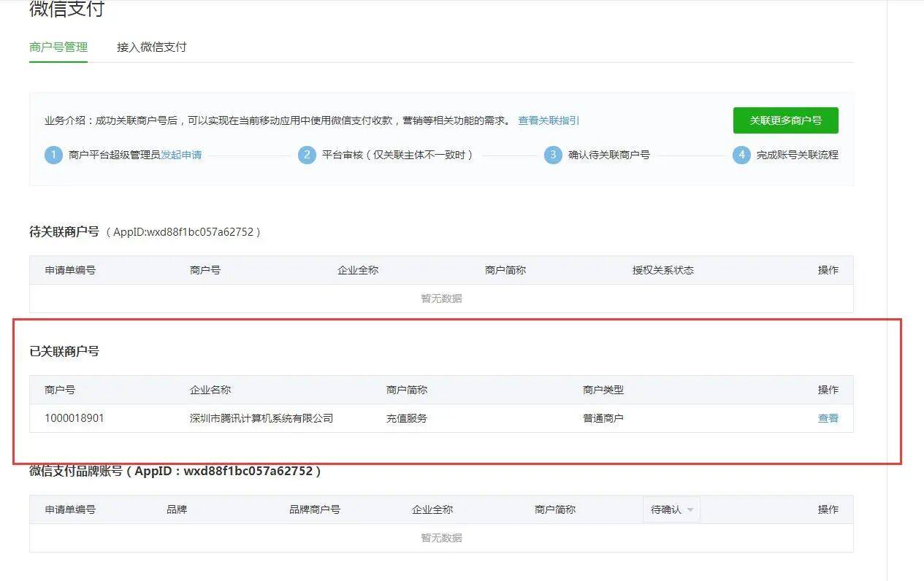Select step 1 circle icon
This screenshot has width=924, height=581.
tap(53, 155)
